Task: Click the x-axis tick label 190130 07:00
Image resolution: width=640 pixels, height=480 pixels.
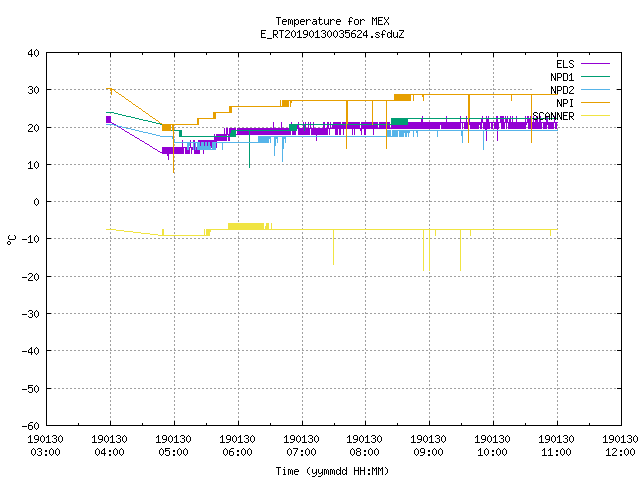Action: 301,446
